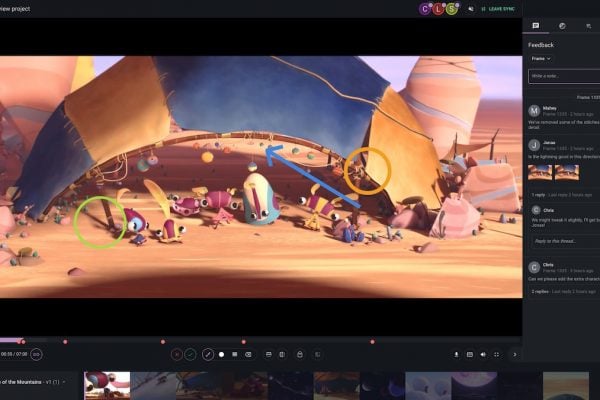Select the sixth filmstrip thumbnail

pos(337,386)
